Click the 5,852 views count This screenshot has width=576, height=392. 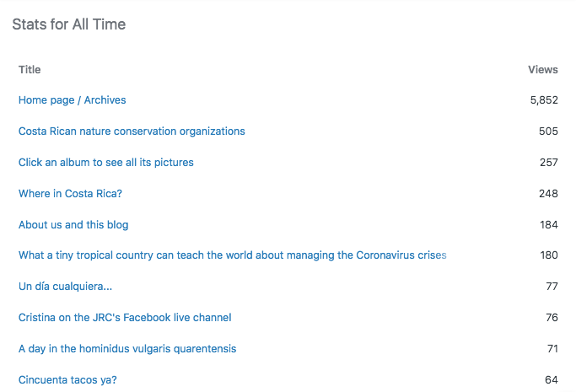(544, 100)
